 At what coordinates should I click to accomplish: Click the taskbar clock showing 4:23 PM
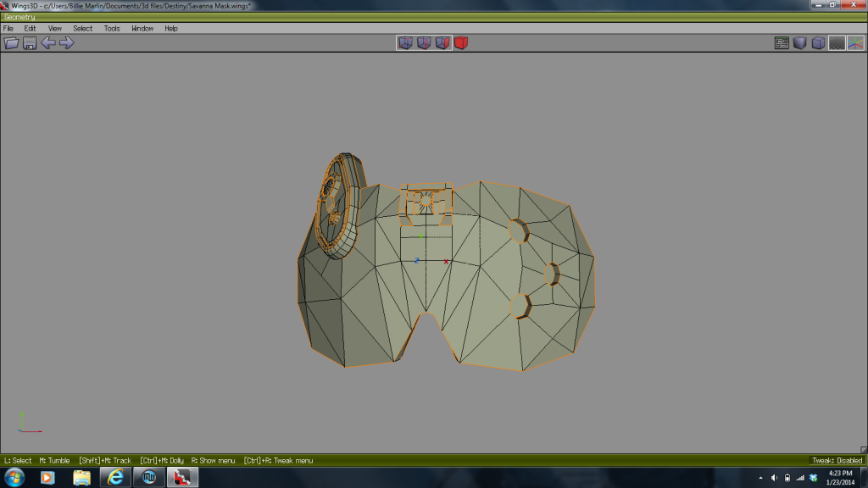840,478
